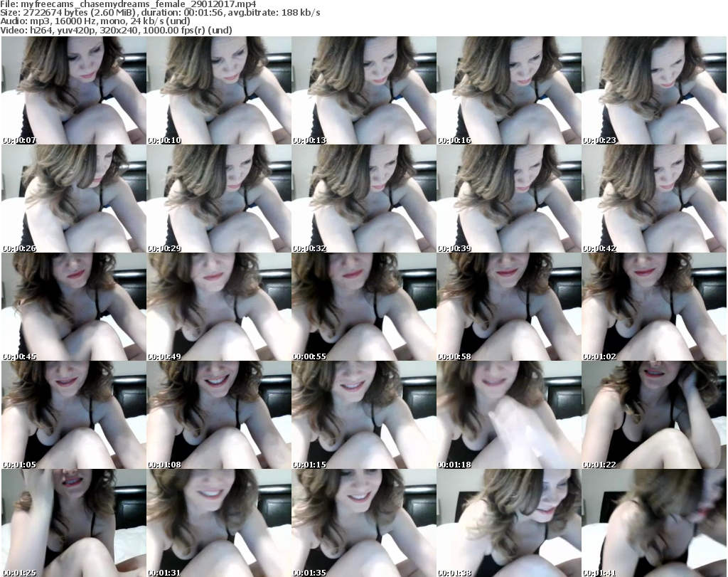The height and width of the screenshot is (577, 728).
Task: Select the "Video: h264, yuv420p" info line
Action: (116, 30)
